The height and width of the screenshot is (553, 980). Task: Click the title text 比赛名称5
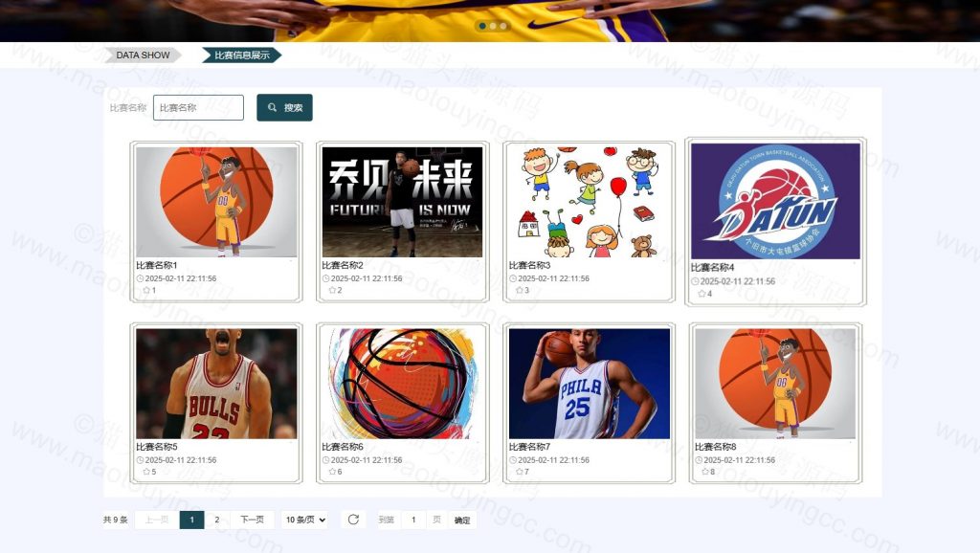pyautogui.click(x=156, y=447)
